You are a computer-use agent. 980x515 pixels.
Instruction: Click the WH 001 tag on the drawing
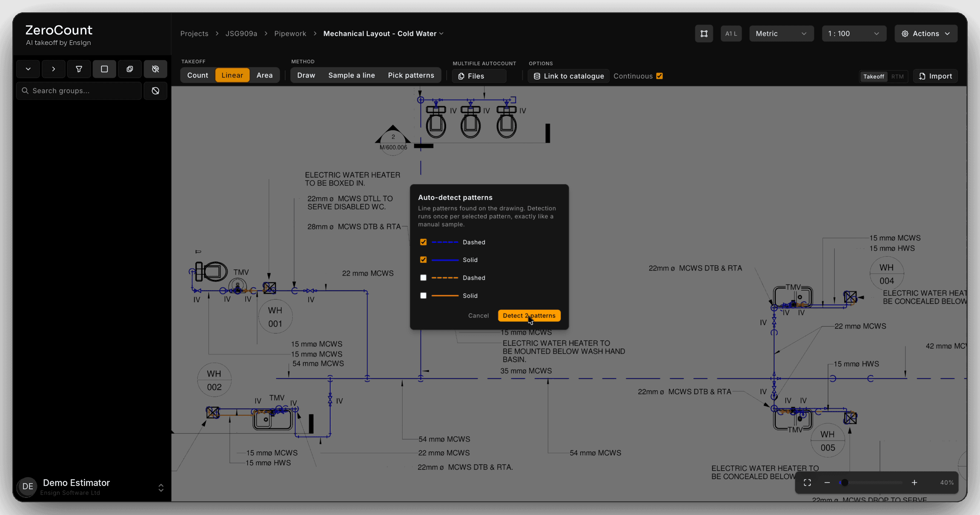(275, 317)
